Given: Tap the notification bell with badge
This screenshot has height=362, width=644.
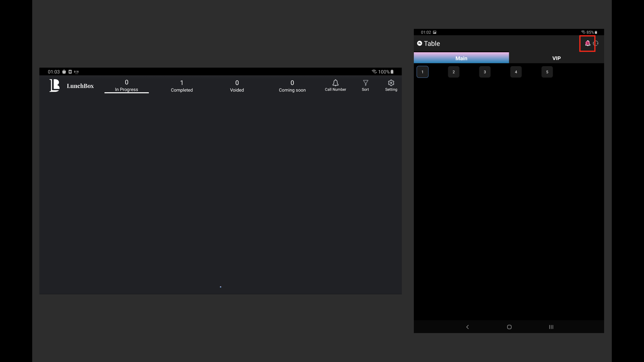Looking at the screenshot, I should (587, 43).
